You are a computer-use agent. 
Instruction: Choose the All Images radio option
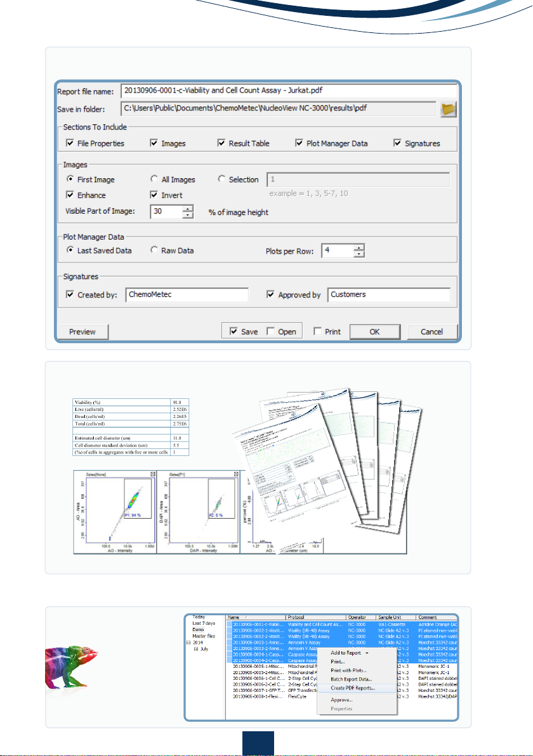pos(154,179)
